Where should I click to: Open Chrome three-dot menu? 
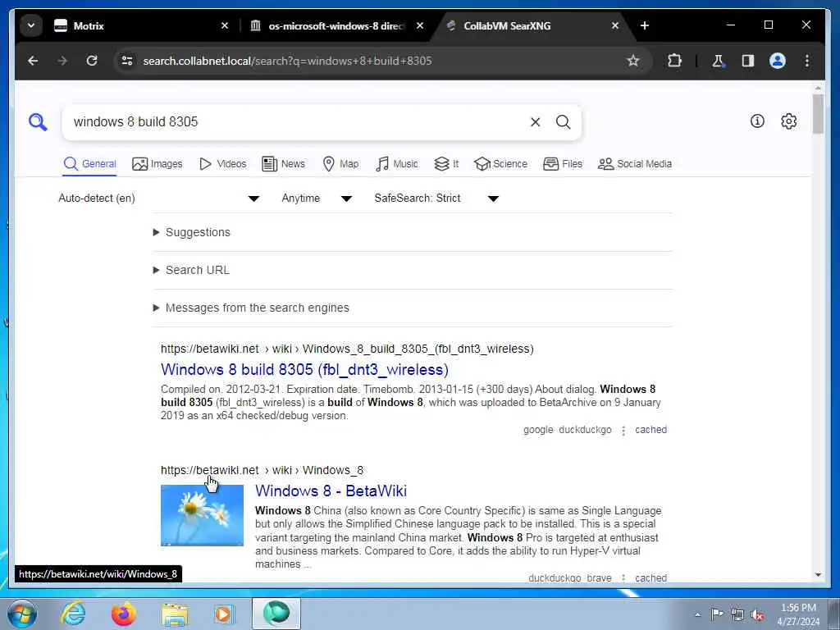[x=807, y=61]
